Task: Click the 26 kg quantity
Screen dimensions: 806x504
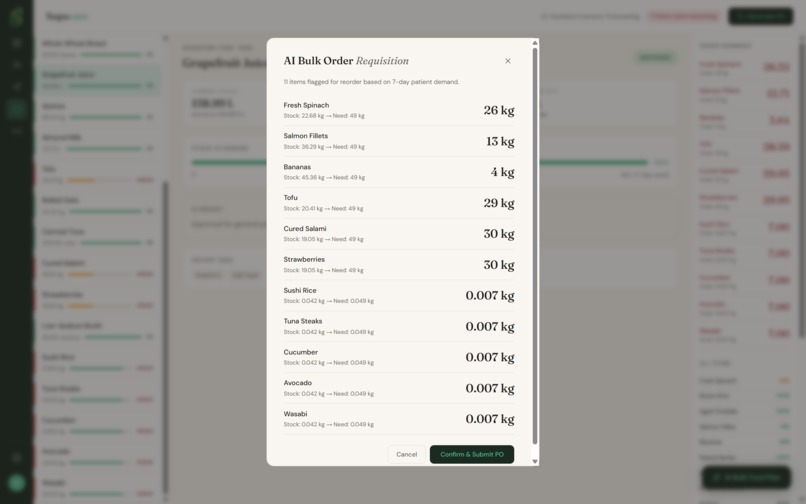Action: [x=499, y=110]
